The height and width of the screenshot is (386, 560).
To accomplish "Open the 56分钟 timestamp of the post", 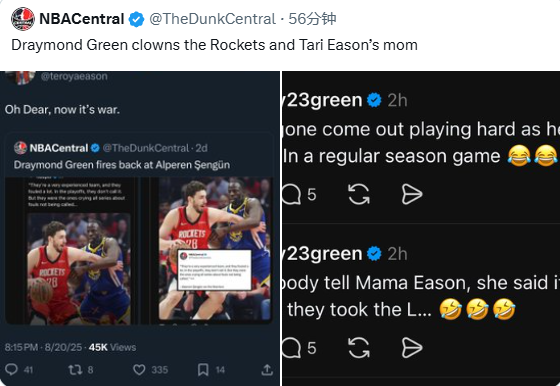I will click(312, 19).
